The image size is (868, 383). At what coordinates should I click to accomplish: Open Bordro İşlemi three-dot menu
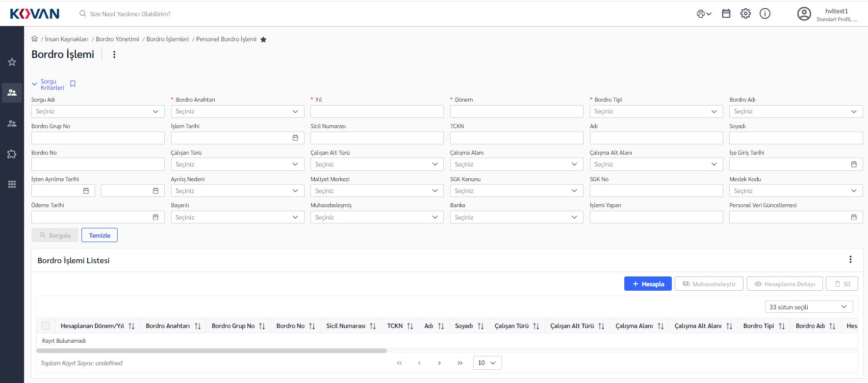[114, 55]
